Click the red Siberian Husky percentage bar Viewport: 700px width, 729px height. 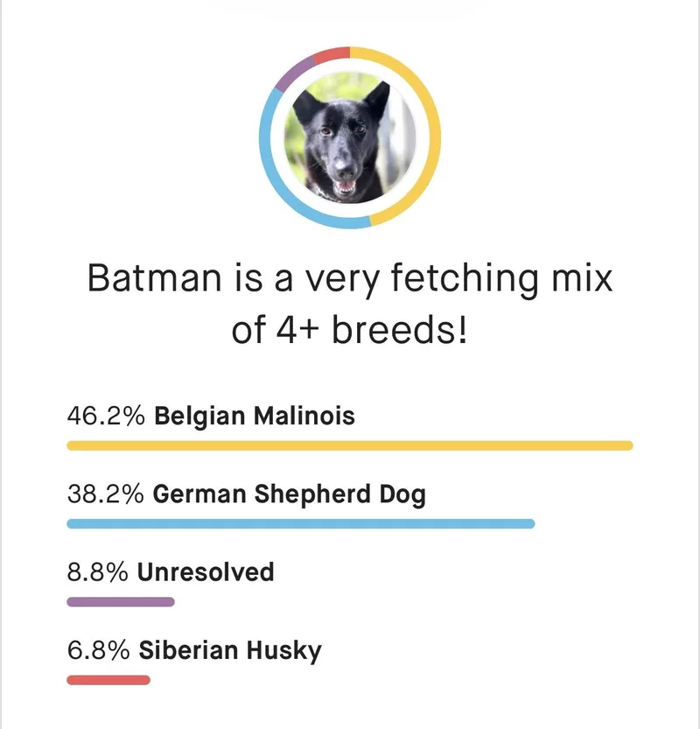tap(108, 680)
